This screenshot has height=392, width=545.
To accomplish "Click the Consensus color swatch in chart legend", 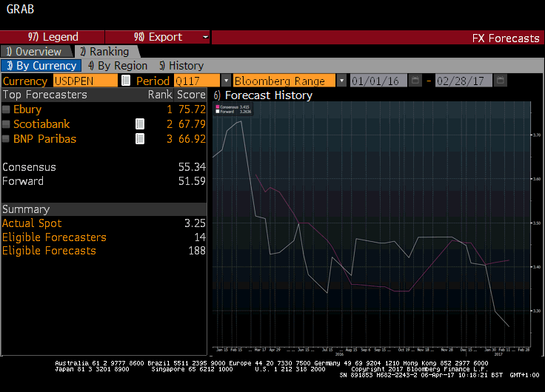I will pyautogui.click(x=218, y=107).
